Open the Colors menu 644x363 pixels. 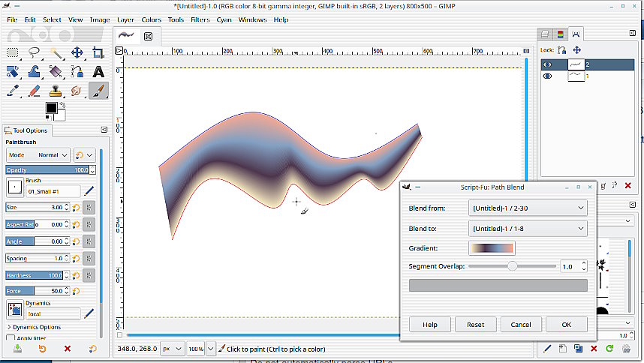pos(151,19)
